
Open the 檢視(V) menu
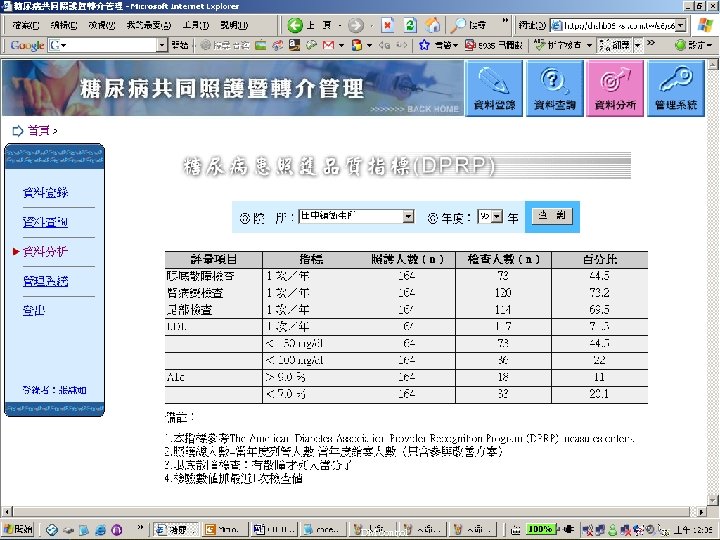point(101,25)
